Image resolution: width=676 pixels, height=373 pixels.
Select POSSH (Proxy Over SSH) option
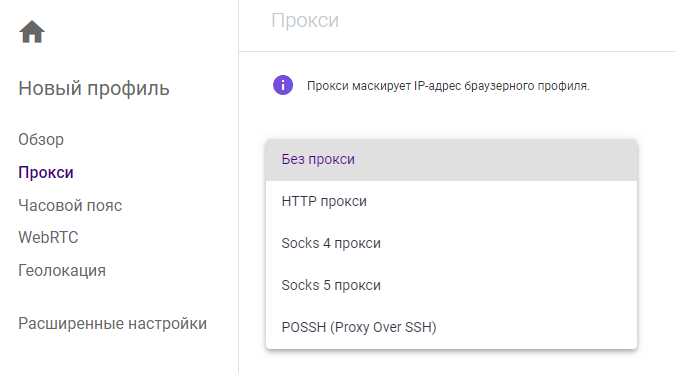coord(451,327)
